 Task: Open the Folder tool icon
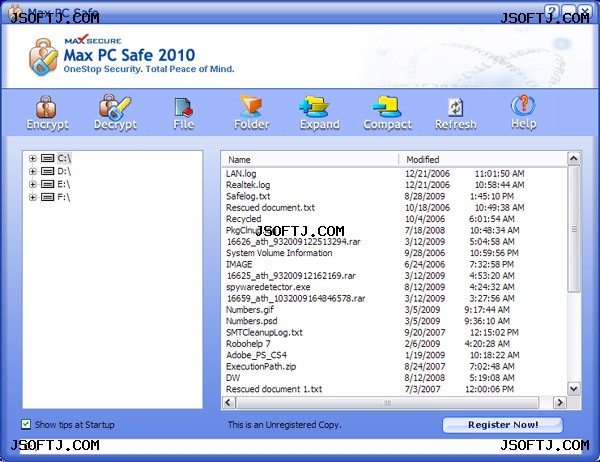251,106
